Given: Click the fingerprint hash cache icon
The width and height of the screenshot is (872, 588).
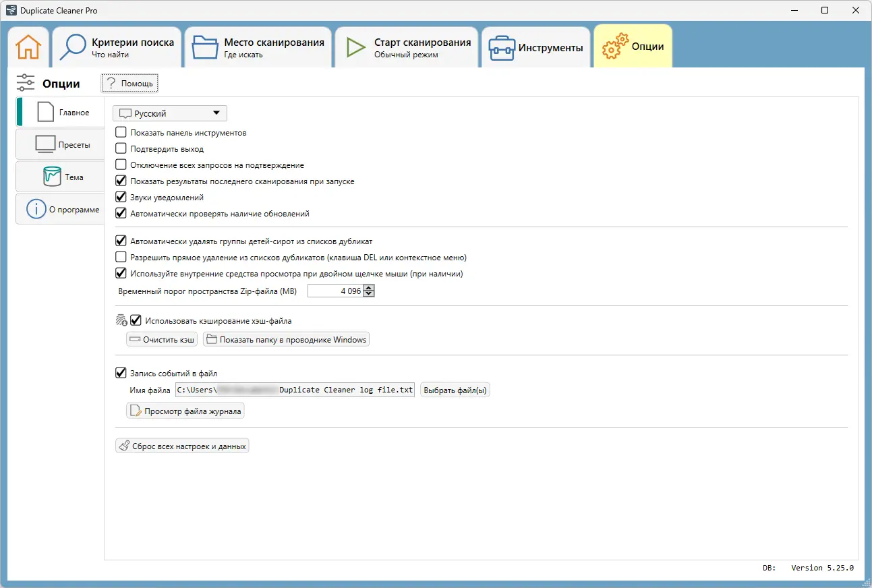Looking at the screenshot, I should [121, 320].
